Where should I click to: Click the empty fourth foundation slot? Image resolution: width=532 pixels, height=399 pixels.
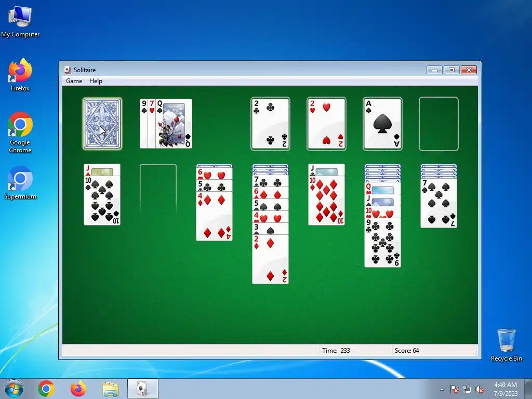click(x=438, y=124)
